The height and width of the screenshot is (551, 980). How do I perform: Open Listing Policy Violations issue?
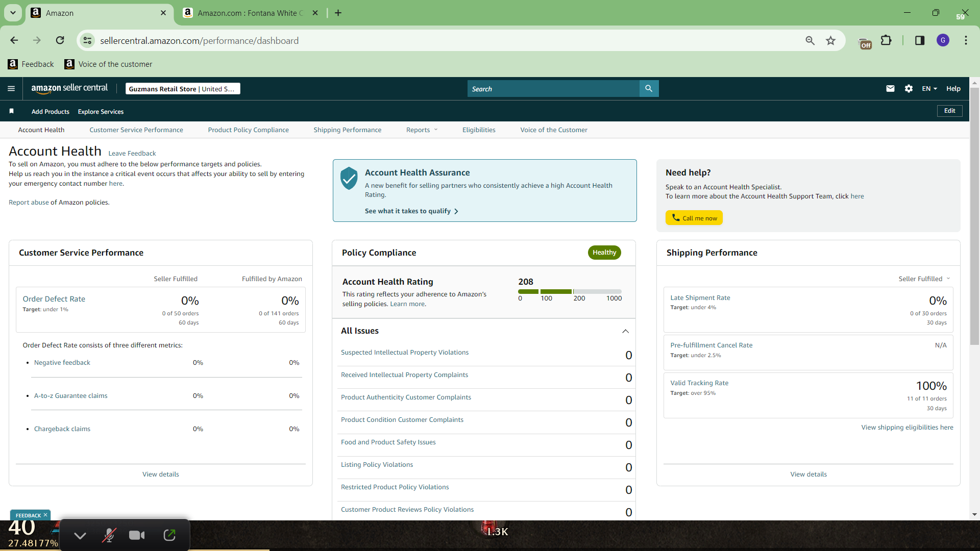(377, 464)
